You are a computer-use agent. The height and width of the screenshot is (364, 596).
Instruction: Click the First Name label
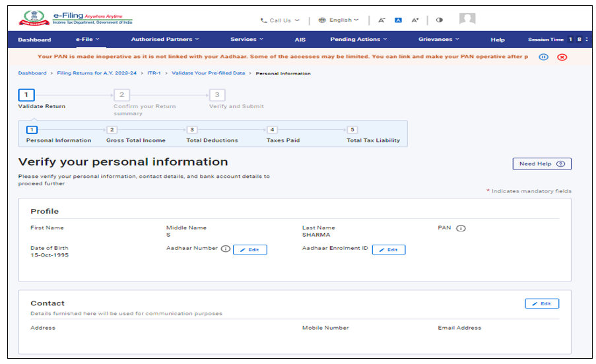coord(47,228)
